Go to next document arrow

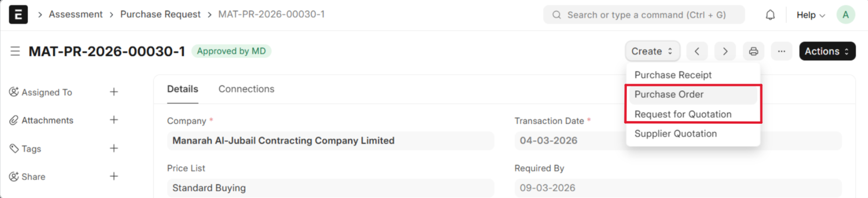[725, 51]
